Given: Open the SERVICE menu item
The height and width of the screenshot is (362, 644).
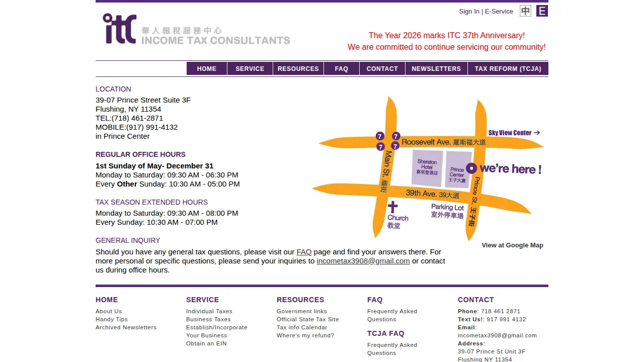Looking at the screenshot, I should tap(250, 68).
